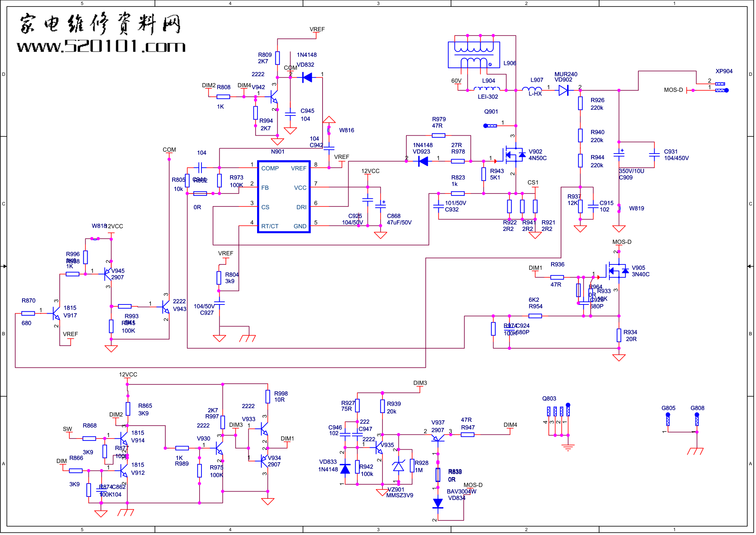
Task: Click the 'SW' input net label
Action: pyautogui.click(x=67, y=429)
